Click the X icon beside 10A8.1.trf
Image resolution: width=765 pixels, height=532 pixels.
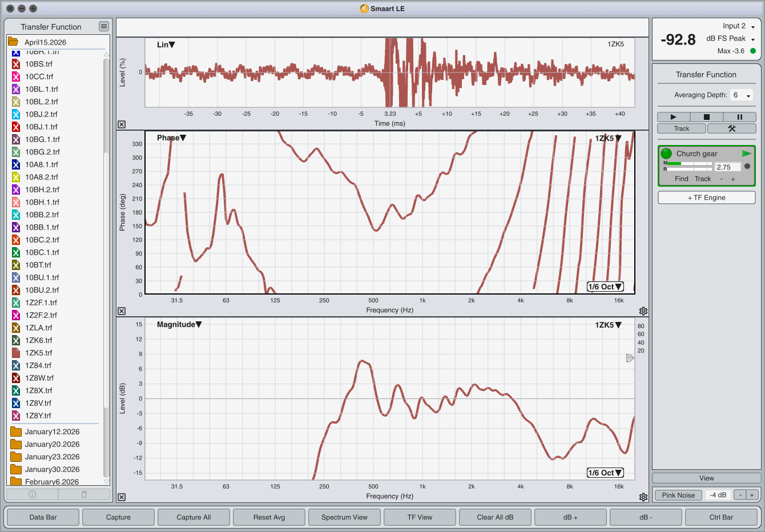pyautogui.click(x=16, y=164)
